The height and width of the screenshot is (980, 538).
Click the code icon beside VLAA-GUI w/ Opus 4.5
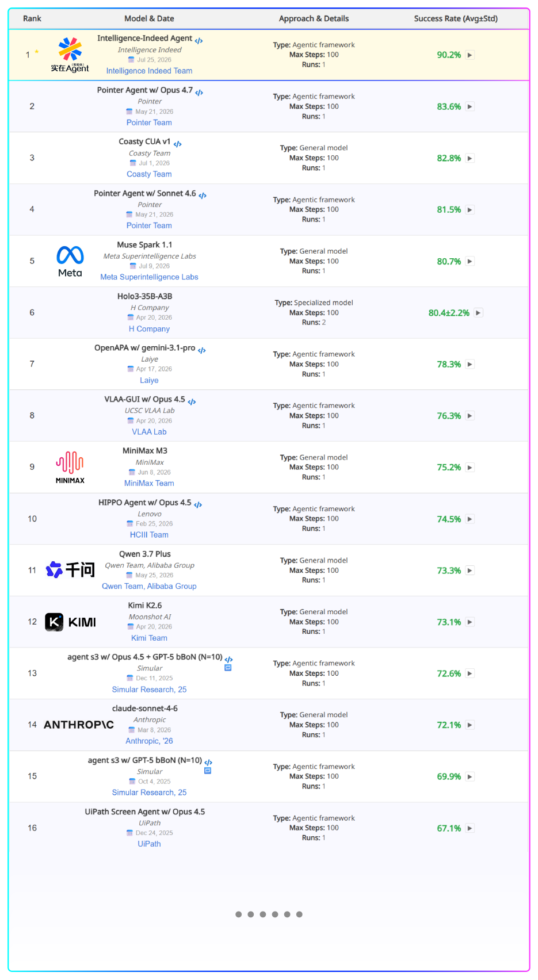tap(192, 402)
